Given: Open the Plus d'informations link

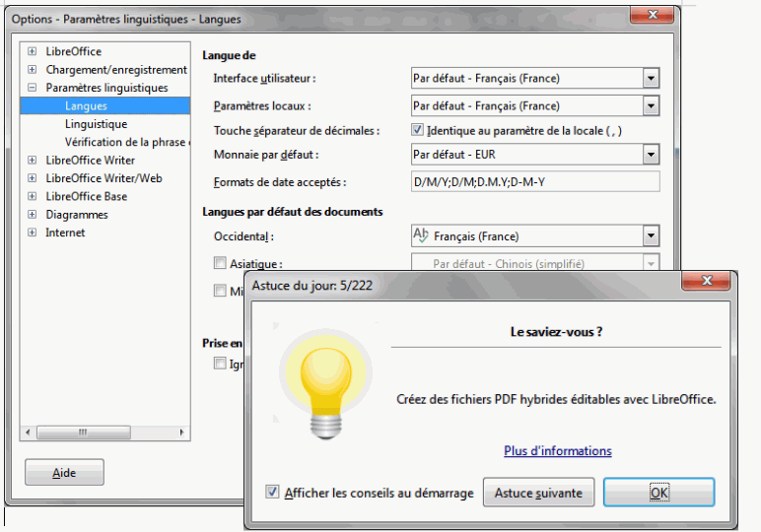Looking at the screenshot, I should click(x=558, y=451).
